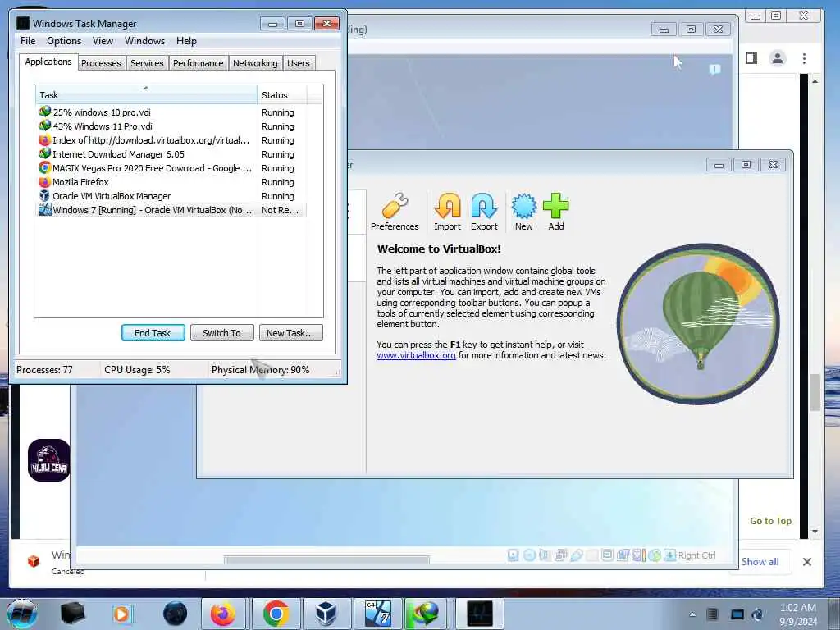
Task: Select the Applications tab
Action: [48, 62]
